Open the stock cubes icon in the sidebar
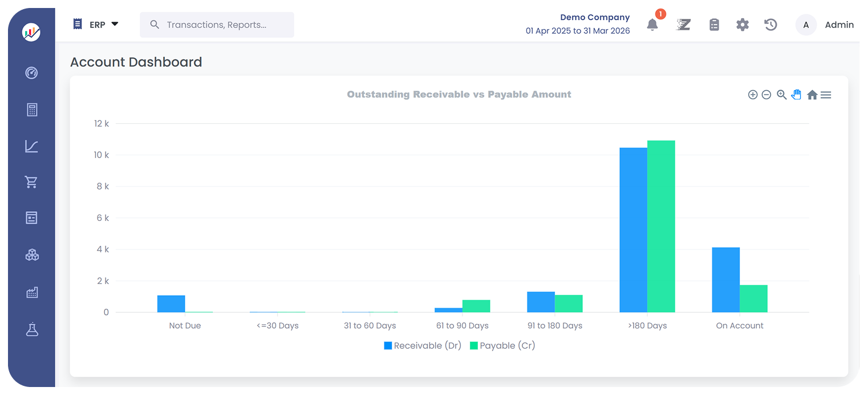 point(31,255)
